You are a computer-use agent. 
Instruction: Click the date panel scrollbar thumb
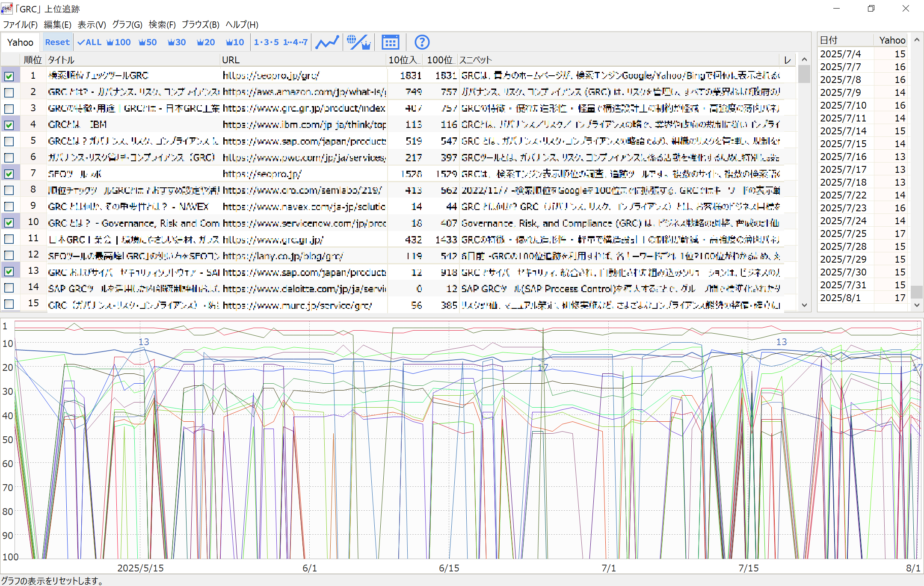917,292
